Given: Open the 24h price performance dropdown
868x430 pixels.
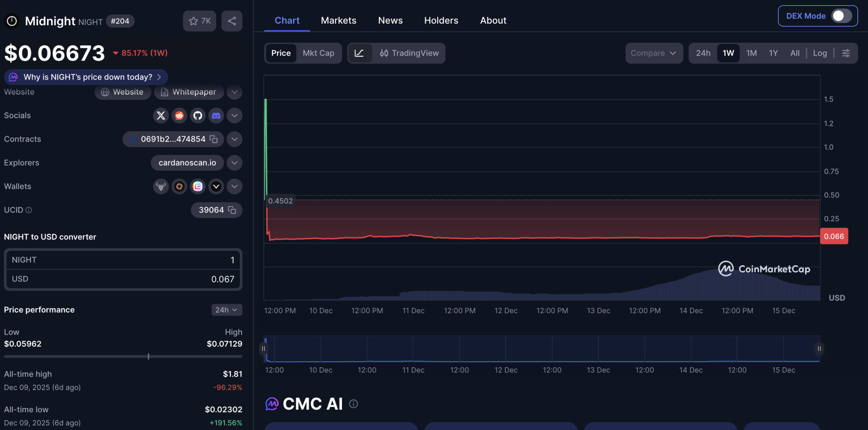Looking at the screenshot, I should coord(226,310).
